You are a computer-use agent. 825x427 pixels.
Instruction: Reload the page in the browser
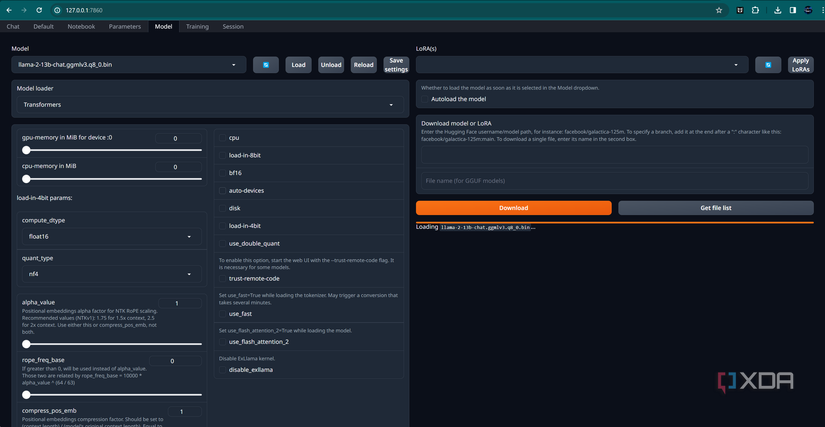click(40, 10)
